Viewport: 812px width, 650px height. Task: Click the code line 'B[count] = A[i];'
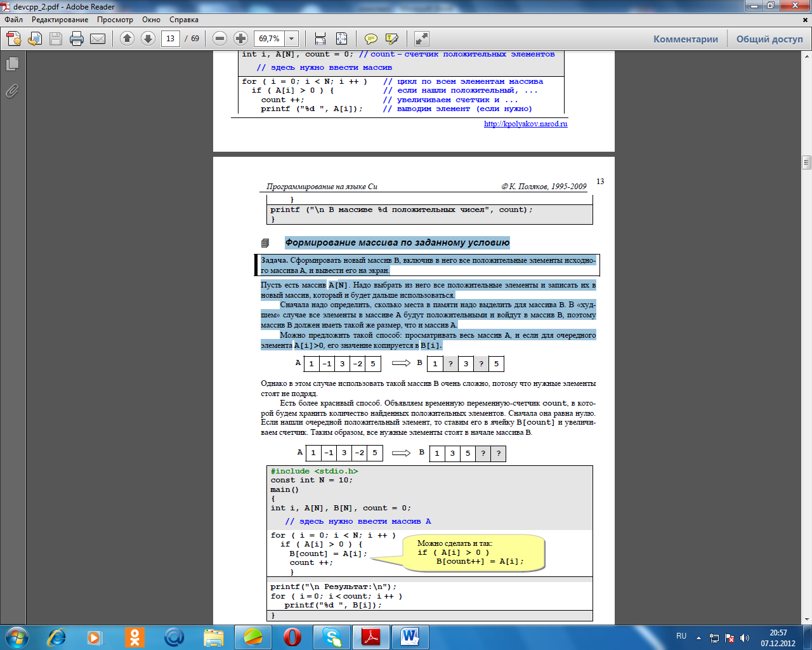coord(328,554)
